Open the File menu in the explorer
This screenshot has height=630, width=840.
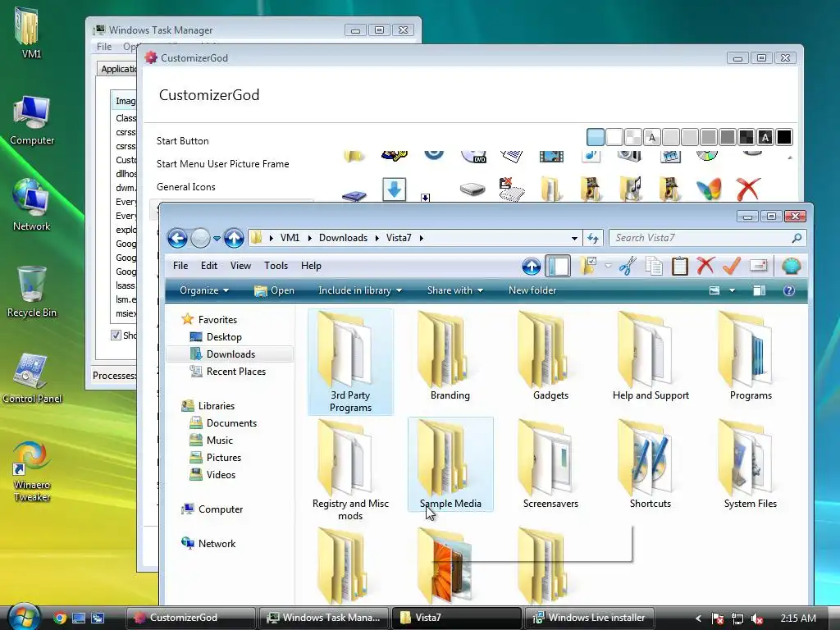(x=180, y=266)
